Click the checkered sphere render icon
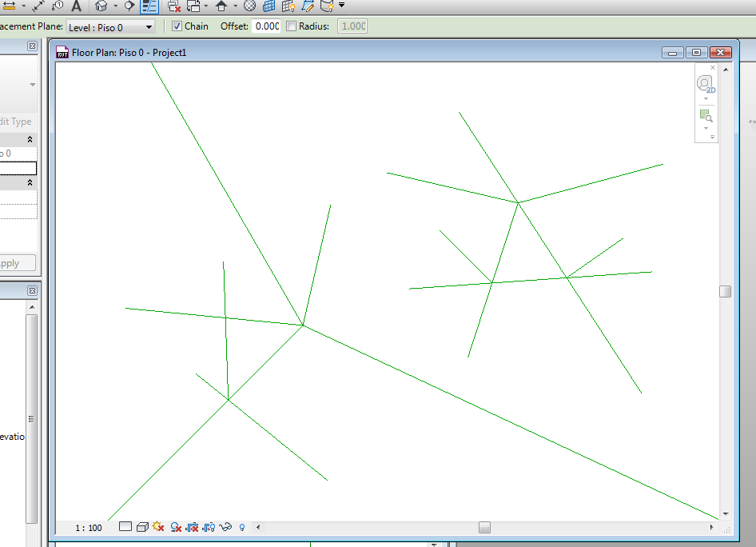Screen dimensions: 756x547 [249, 6]
